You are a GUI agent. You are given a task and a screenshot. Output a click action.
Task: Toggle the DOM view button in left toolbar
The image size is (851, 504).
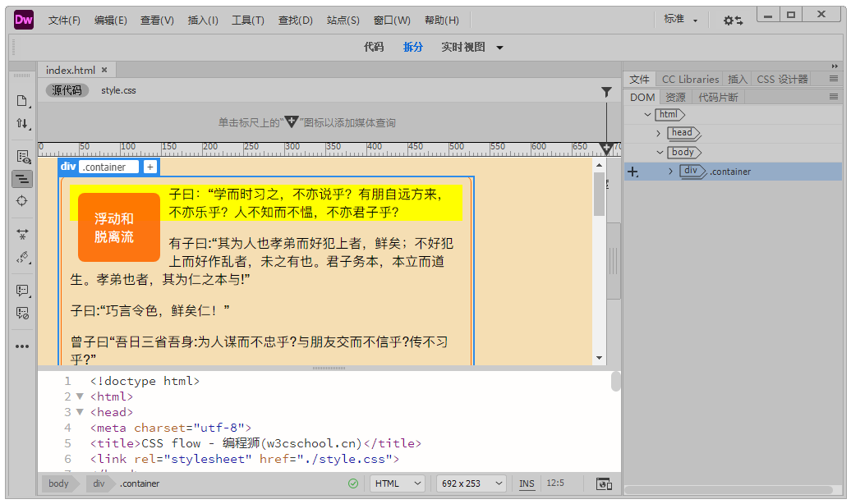(22, 178)
